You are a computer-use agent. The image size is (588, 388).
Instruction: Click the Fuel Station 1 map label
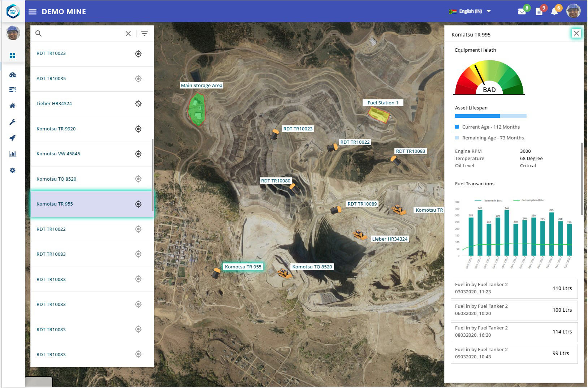(383, 103)
